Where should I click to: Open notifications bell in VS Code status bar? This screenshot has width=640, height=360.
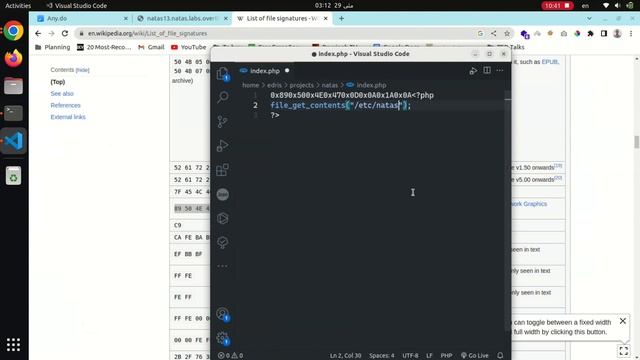(500, 356)
